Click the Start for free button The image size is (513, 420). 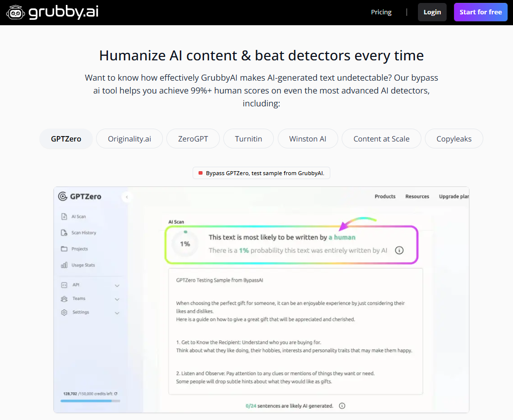(481, 12)
